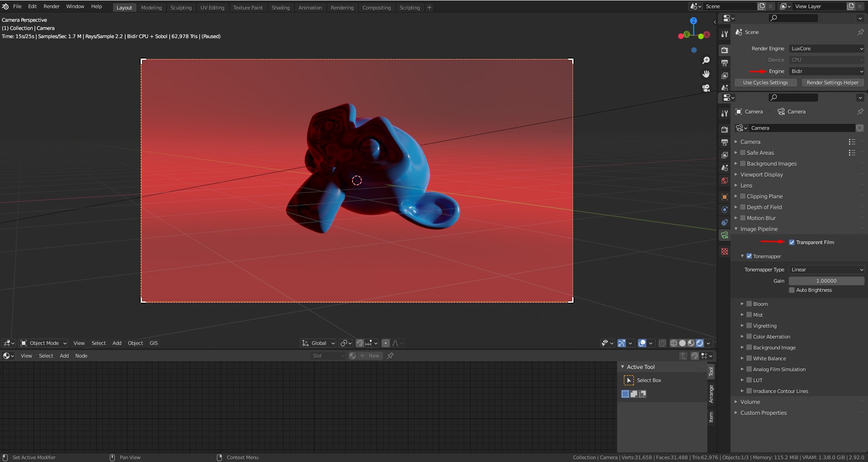Screen dimensions: 868x462
Task: Open the Tonemapper Type dropdown
Action: 826,270
